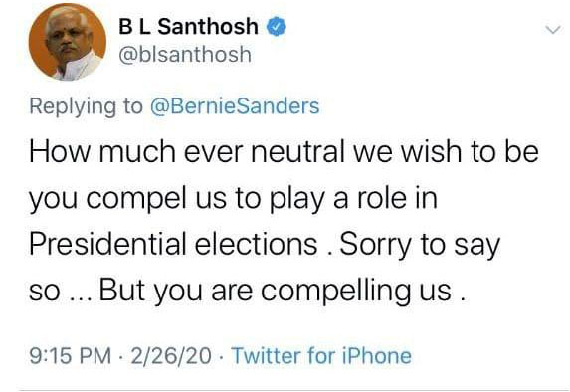
Task: Click the divider line below the tweet
Action: [x=294, y=390]
